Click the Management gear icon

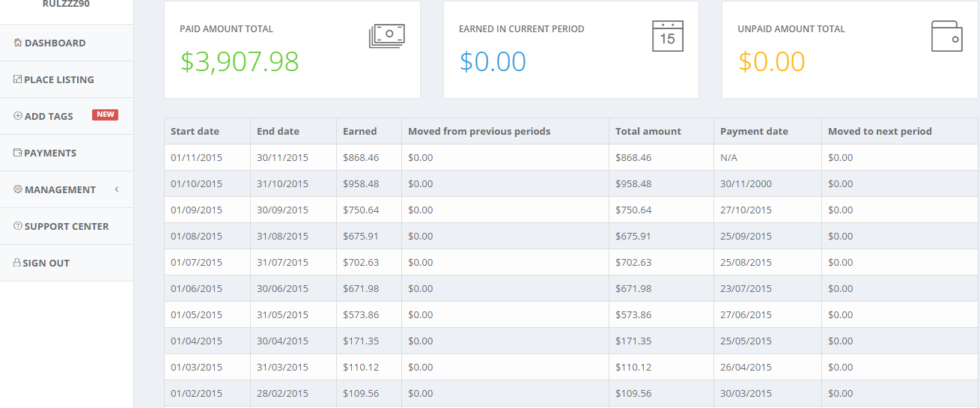pyautogui.click(x=18, y=189)
